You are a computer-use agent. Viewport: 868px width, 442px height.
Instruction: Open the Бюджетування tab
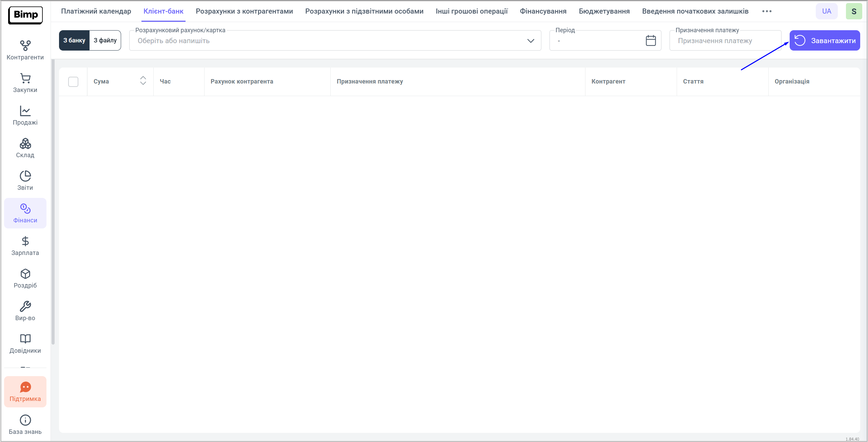604,11
